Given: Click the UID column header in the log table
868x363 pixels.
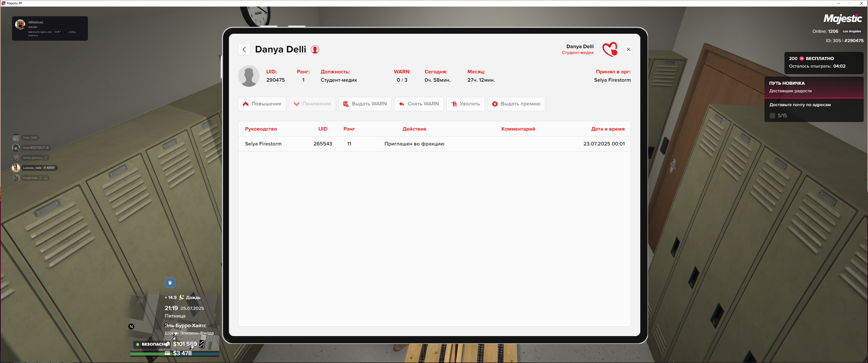Looking at the screenshot, I should pos(323,129).
